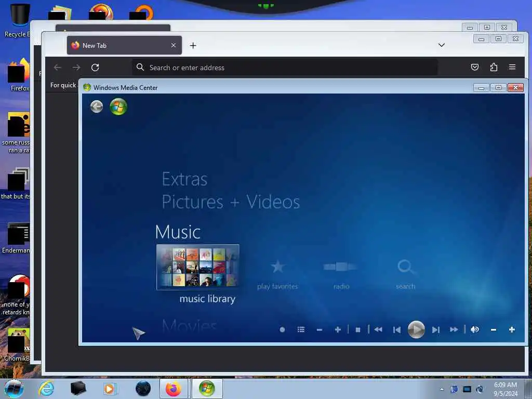Close the New Tab tab

pos(174,45)
